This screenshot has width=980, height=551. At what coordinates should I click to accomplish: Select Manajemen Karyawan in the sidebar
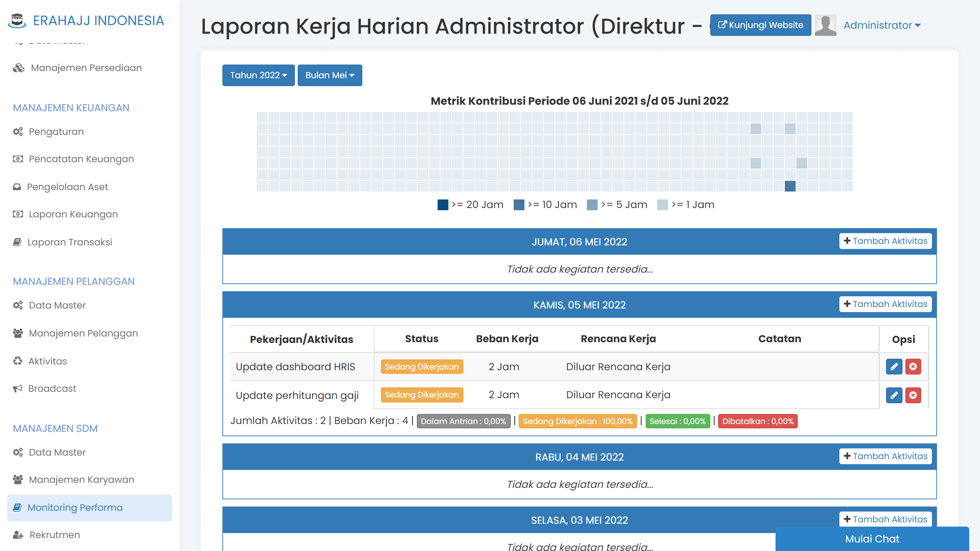pos(81,480)
